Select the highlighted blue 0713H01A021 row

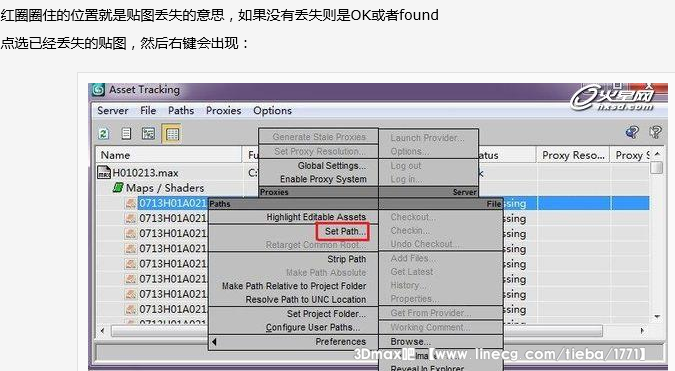172,203
